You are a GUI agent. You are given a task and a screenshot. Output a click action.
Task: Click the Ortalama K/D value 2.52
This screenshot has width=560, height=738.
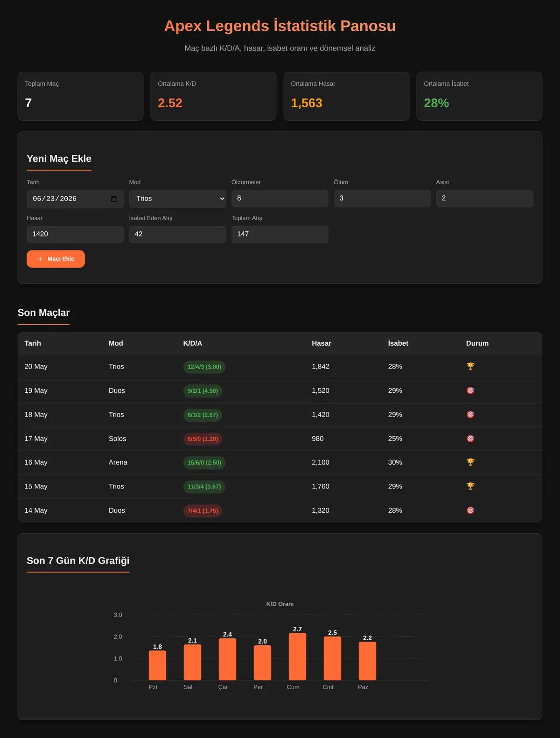click(170, 103)
